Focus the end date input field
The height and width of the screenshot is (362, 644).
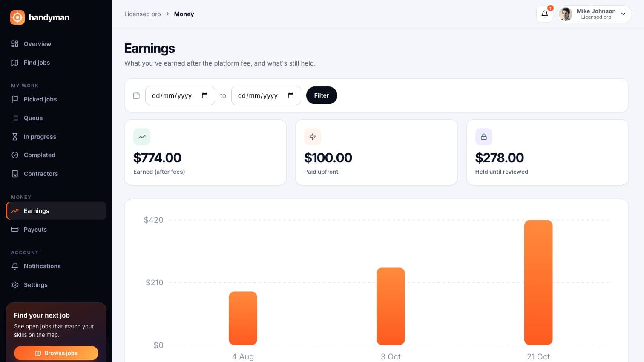pyautogui.click(x=266, y=95)
